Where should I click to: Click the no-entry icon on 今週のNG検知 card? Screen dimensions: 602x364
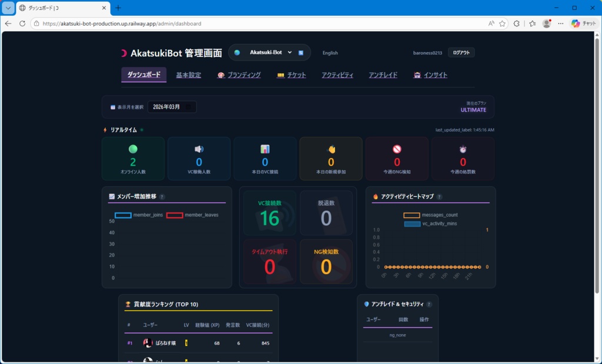pyautogui.click(x=397, y=150)
